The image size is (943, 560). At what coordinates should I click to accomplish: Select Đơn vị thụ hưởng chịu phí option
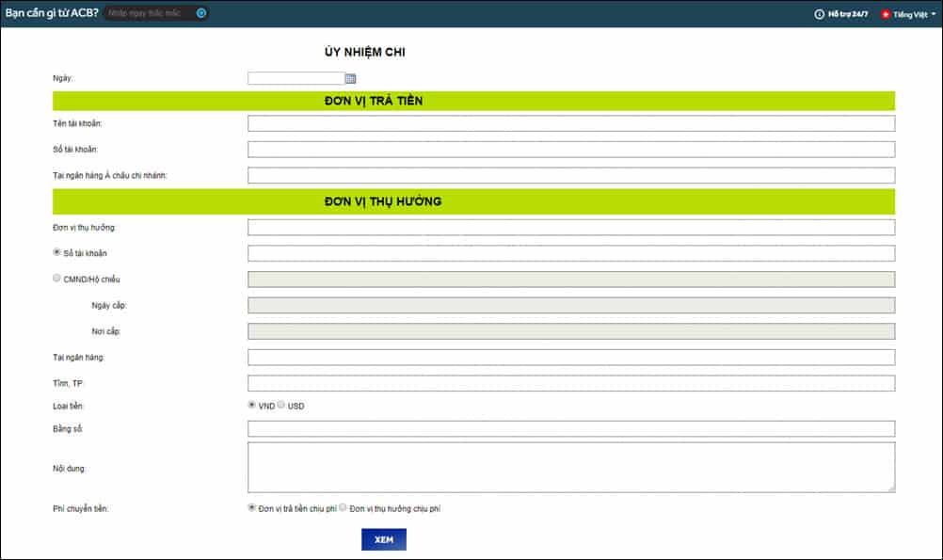click(x=344, y=507)
